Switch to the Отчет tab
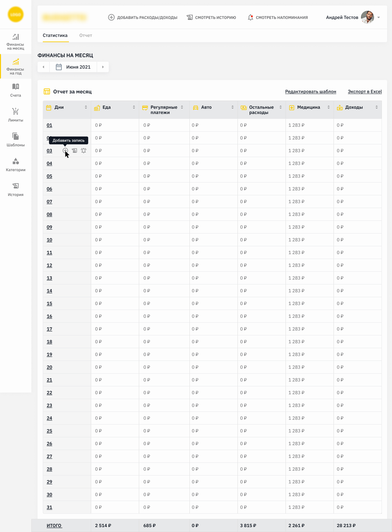 pyautogui.click(x=86, y=35)
